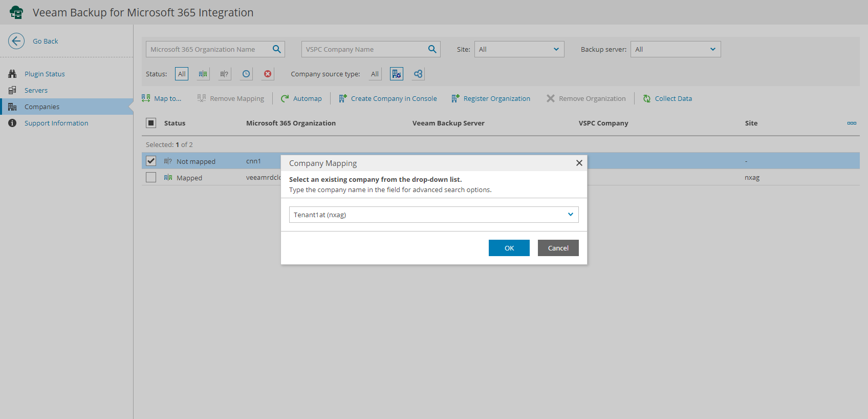868x419 pixels.
Task: Click Create Company in Console
Action: tap(388, 98)
